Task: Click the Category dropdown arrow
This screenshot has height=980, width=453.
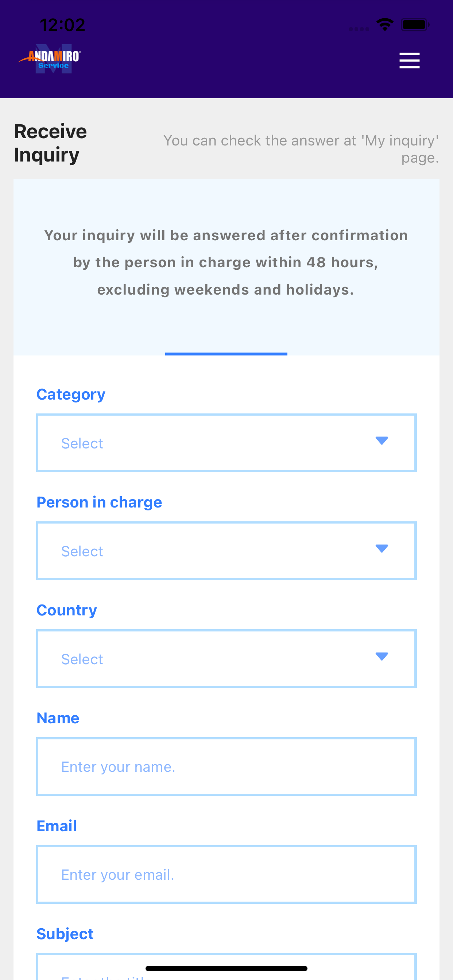Action: (x=382, y=440)
